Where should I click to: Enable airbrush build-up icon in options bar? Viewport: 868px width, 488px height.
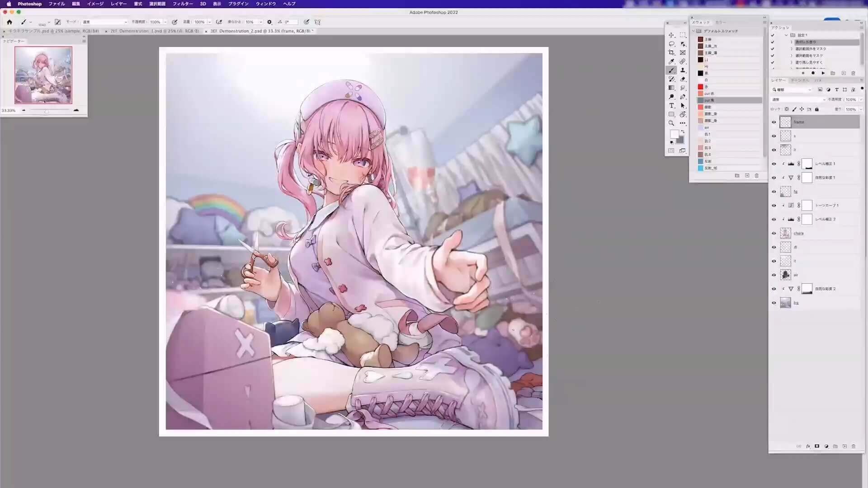click(219, 22)
